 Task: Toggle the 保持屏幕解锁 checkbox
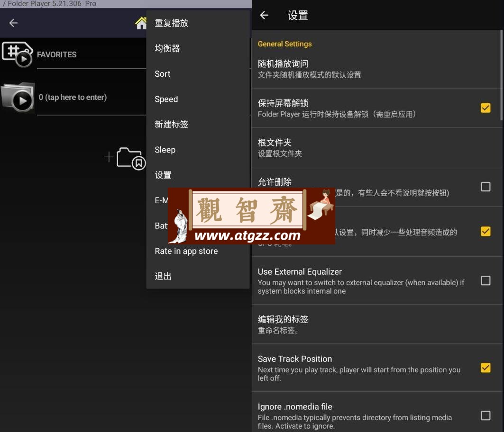(486, 108)
